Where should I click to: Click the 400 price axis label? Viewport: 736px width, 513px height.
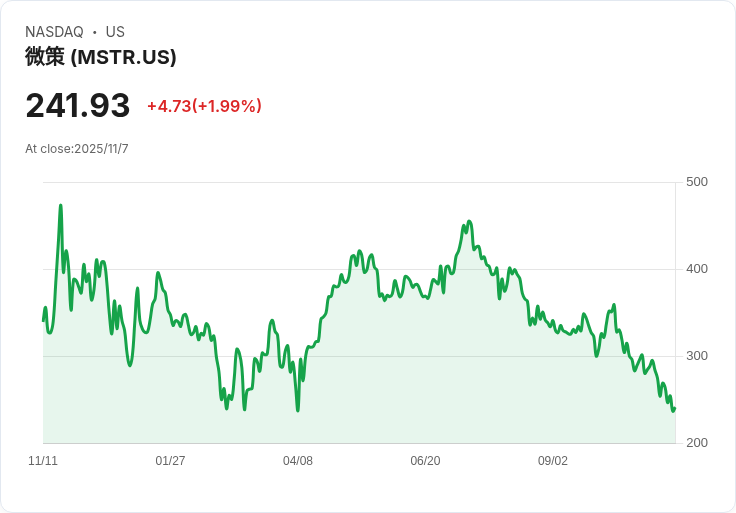(697, 269)
